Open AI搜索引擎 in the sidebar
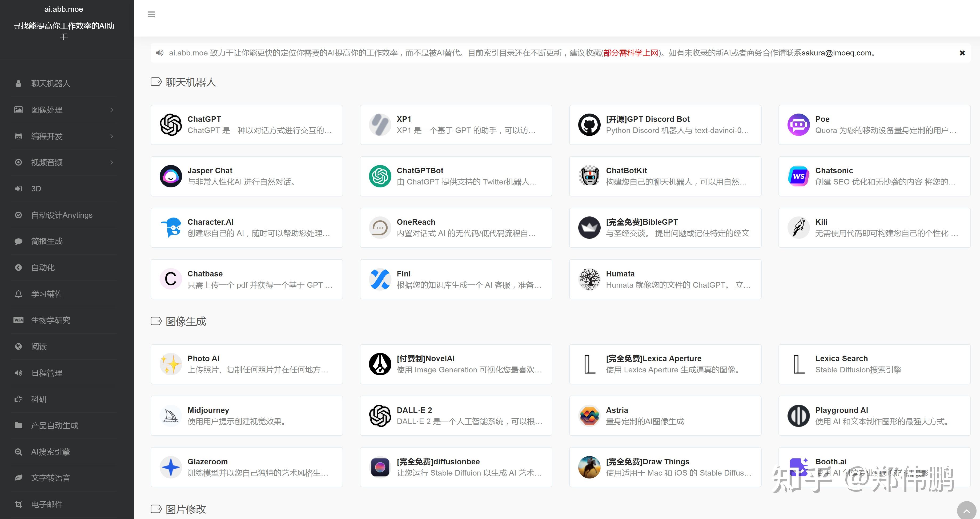 [51, 452]
